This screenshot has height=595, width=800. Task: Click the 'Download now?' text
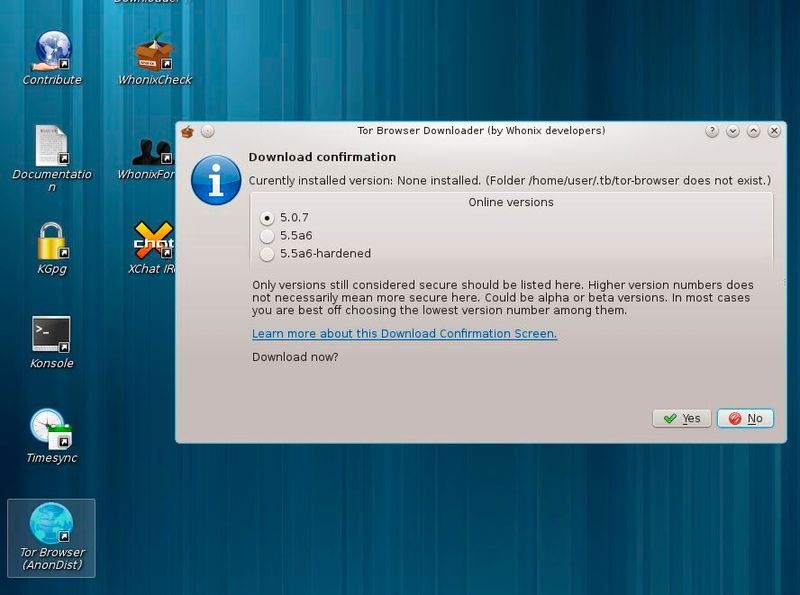(x=295, y=357)
